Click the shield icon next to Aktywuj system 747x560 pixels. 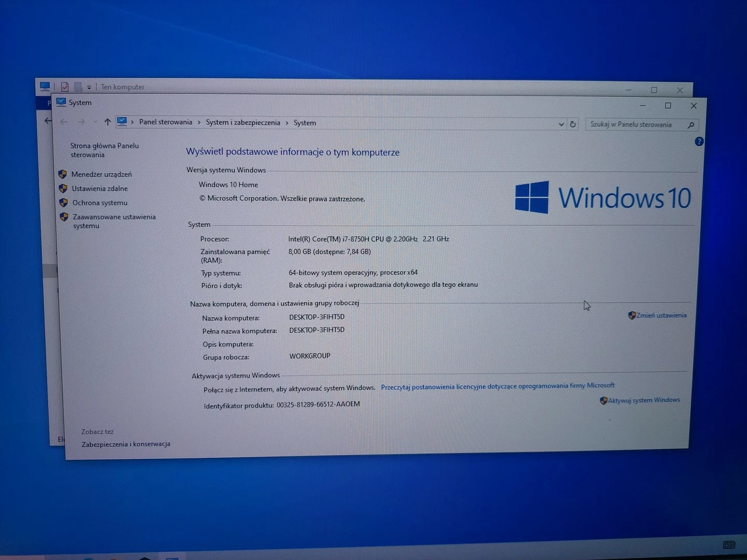pyautogui.click(x=603, y=400)
